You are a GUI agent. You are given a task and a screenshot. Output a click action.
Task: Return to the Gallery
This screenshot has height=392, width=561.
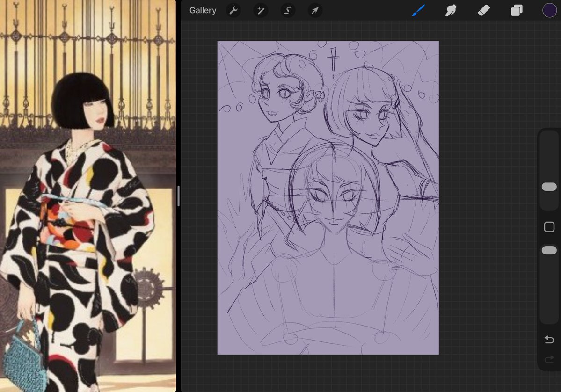203,10
